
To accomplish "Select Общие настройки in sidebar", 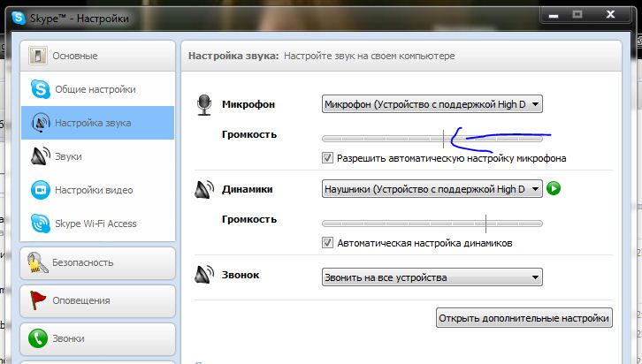I will click(97, 89).
